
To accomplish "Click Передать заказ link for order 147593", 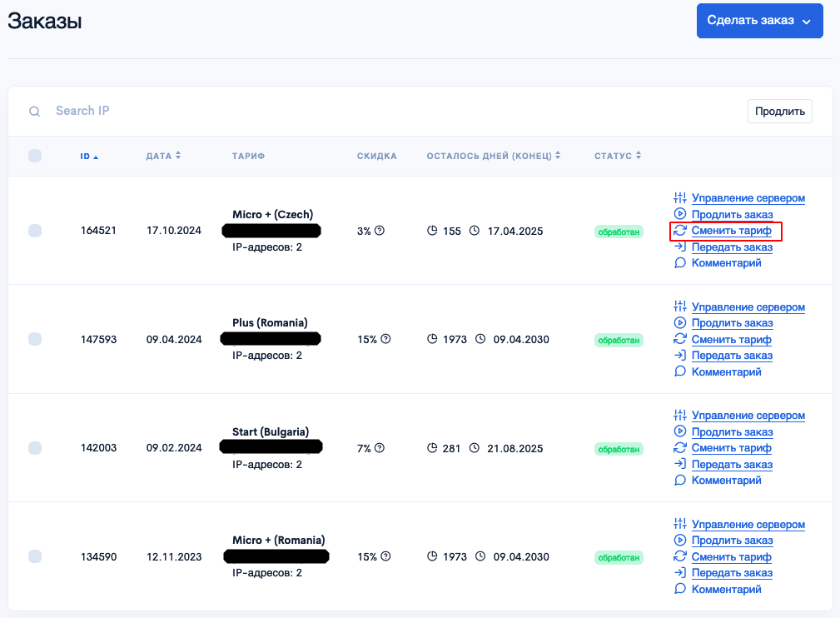I will point(732,356).
